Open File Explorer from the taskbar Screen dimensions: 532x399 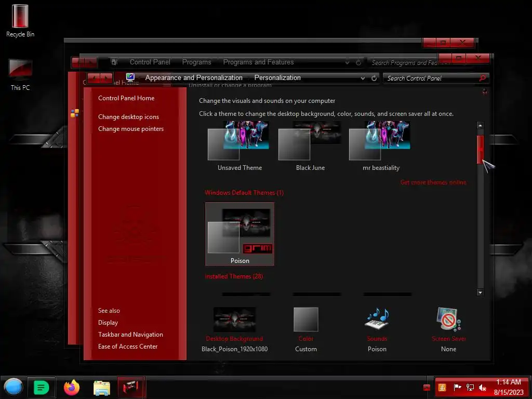(101, 388)
